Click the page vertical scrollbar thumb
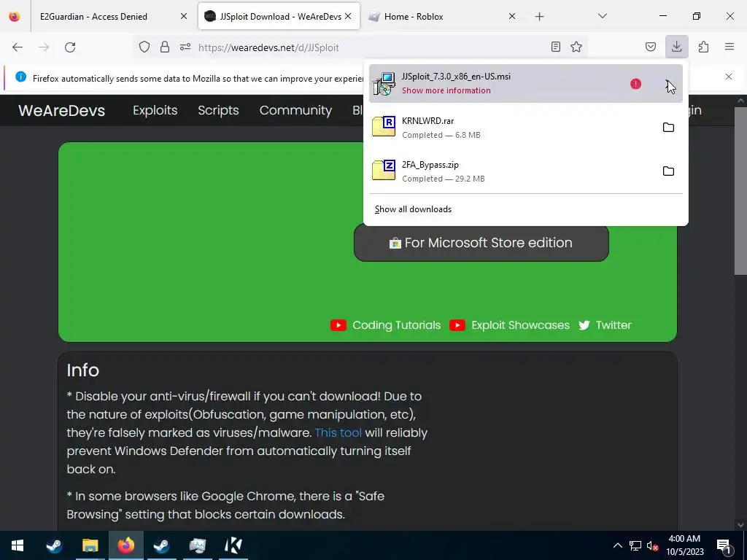 [740, 190]
